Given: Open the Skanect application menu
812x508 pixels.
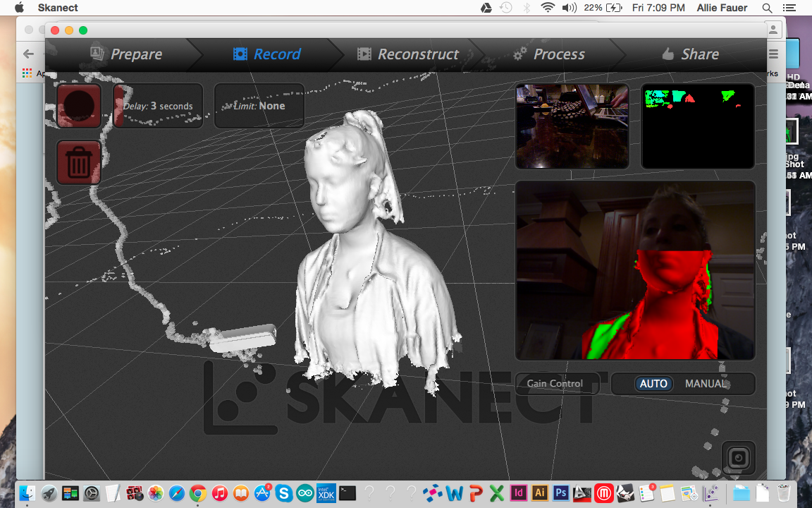Looking at the screenshot, I should [58, 8].
